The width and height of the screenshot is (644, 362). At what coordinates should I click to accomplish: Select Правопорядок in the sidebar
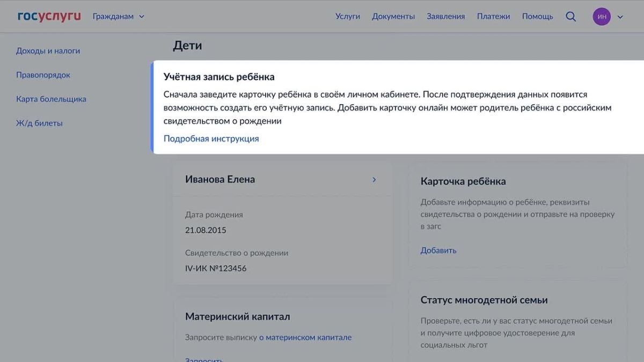43,75
